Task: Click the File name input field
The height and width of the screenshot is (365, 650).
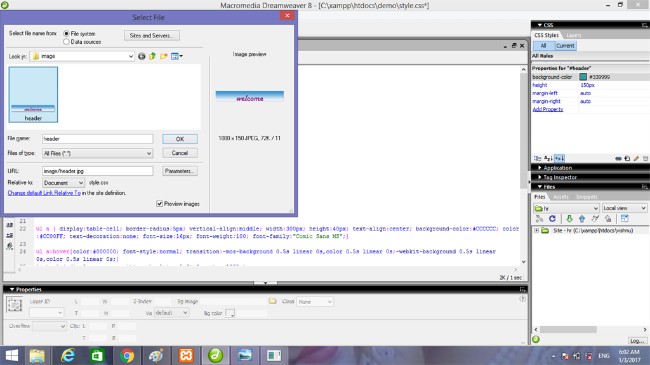Action: point(98,139)
